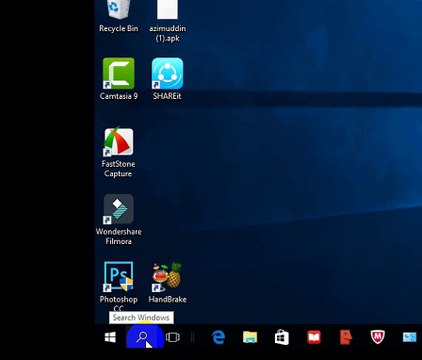The image size is (422, 360).
Task: Open the HandBrake pineapple icon
Action: [x=167, y=277]
